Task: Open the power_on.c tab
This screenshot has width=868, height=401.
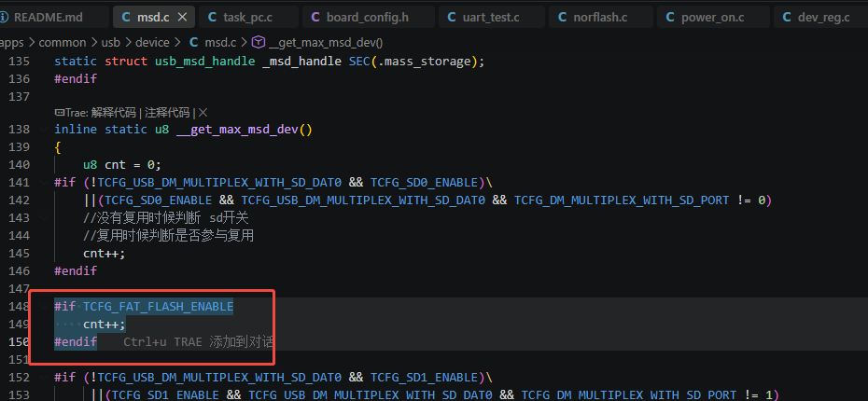Action: tap(712, 17)
